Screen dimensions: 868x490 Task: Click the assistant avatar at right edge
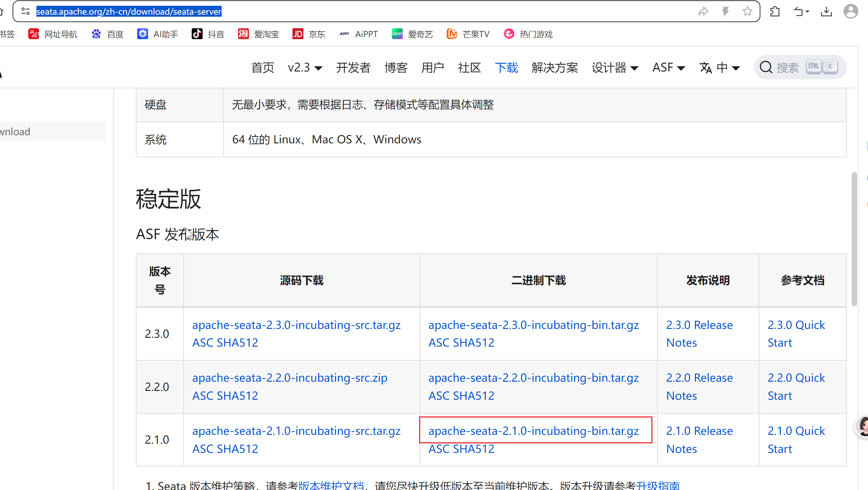[863, 426]
